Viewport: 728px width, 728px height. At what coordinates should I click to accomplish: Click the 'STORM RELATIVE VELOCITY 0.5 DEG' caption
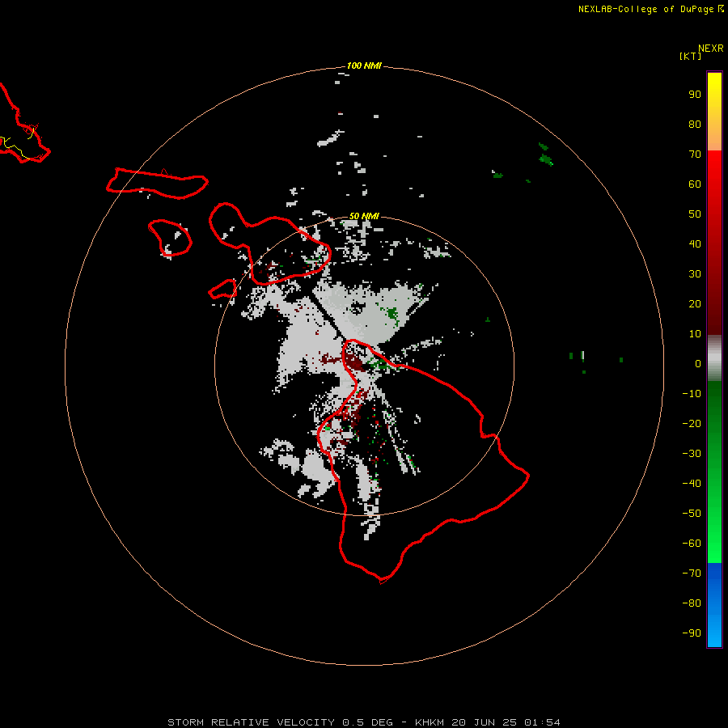tap(280, 722)
